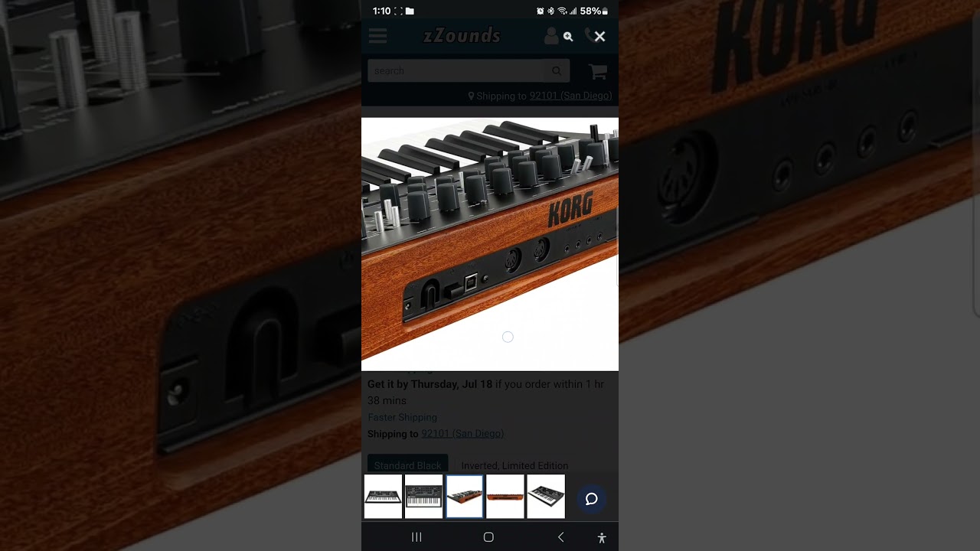This screenshot has width=980, height=551.
Task: Tap the 1:10 clock in the status bar
Action: pyautogui.click(x=381, y=11)
